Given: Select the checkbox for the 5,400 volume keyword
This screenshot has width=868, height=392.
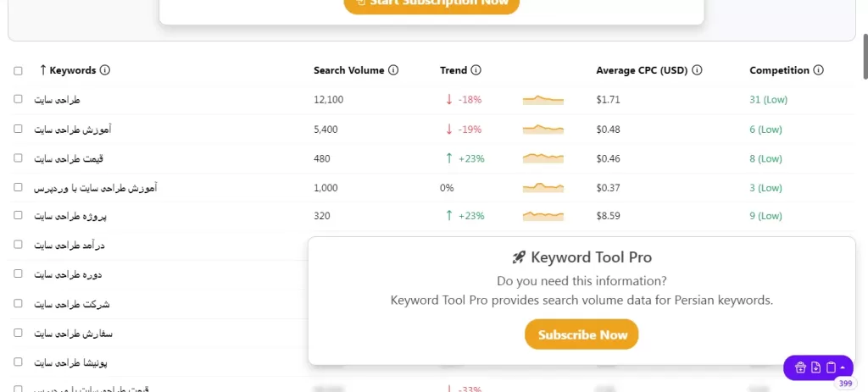Looking at the screenshot, I should coord(19,129).
